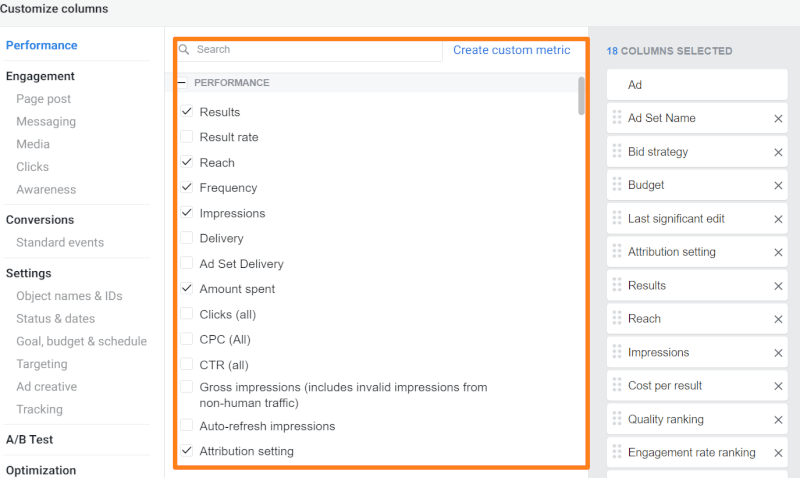Collapse the Performance section header

pyautogui.click(x=182, y=83)
